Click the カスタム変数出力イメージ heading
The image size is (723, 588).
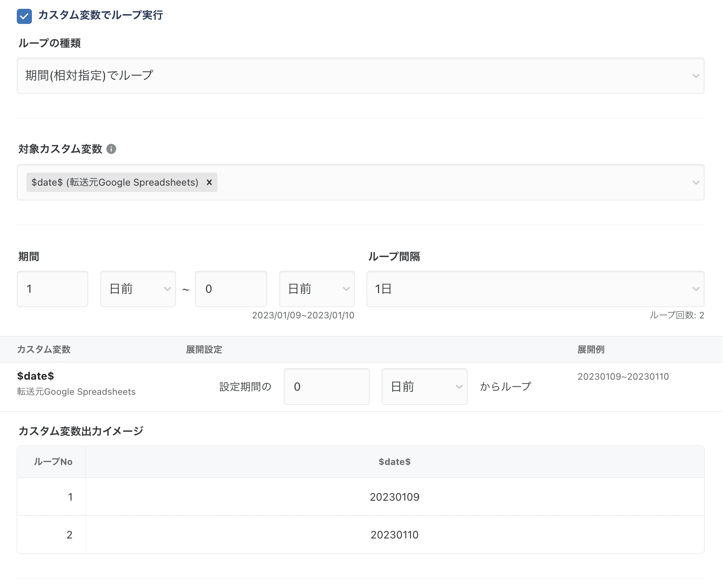tap(81, 431)
